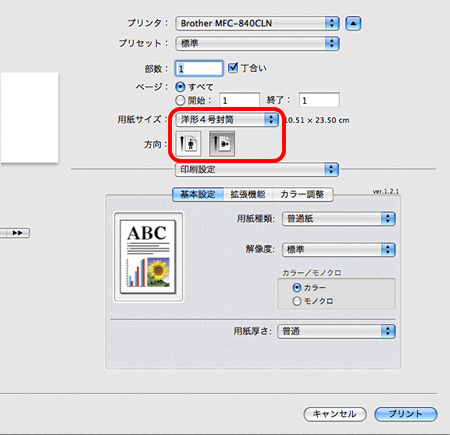This screenshot has width=450, height=435.
Task: Select the portrait orientation icon
Action: [x=188, y=144]
